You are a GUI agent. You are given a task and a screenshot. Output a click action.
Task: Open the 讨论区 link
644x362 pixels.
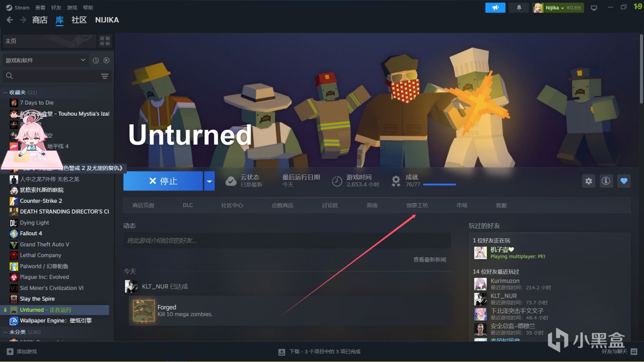point(330,206)
